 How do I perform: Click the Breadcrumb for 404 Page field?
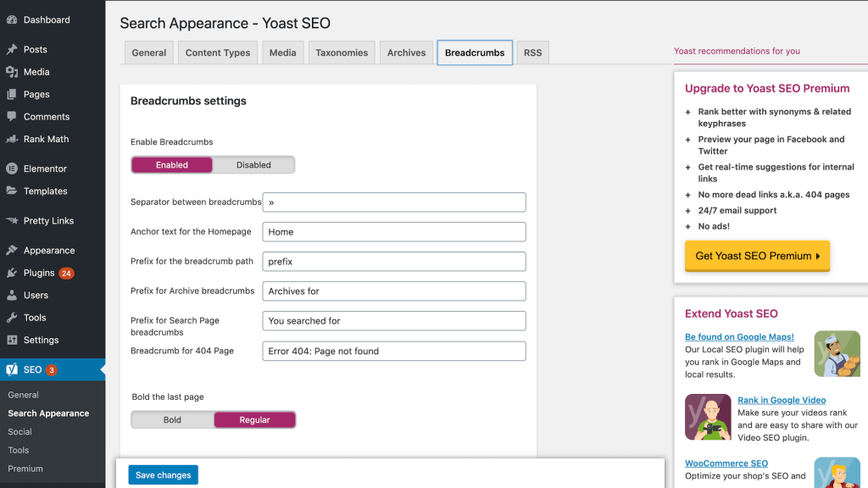tap(394, 351)
